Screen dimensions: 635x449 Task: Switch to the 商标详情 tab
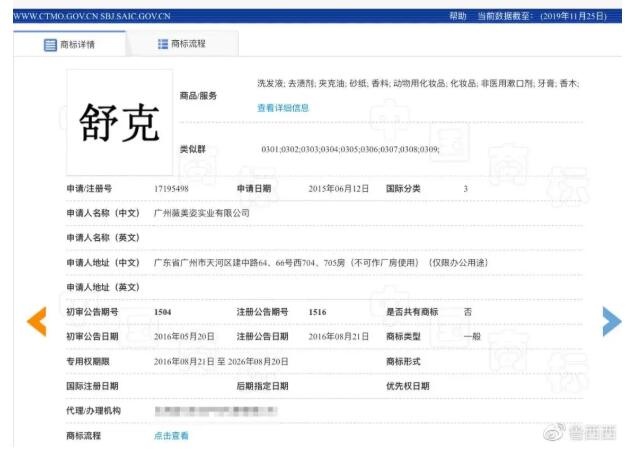(x=70, y=44)
